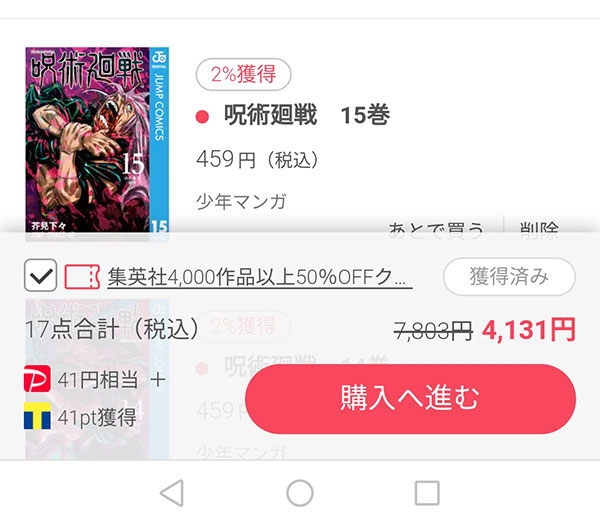Tap the red coupon ticket icon
This screenshot has width=600, height=527.
[x=82, y=277]
